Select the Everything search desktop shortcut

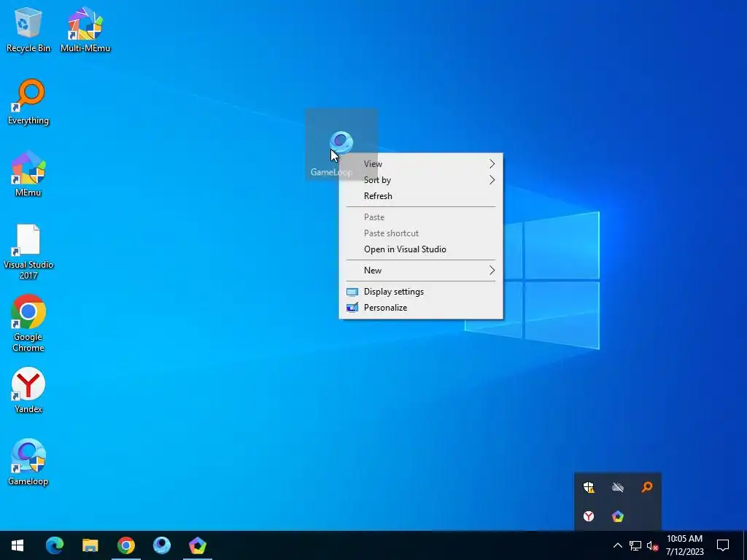click(x=28, y=102)
